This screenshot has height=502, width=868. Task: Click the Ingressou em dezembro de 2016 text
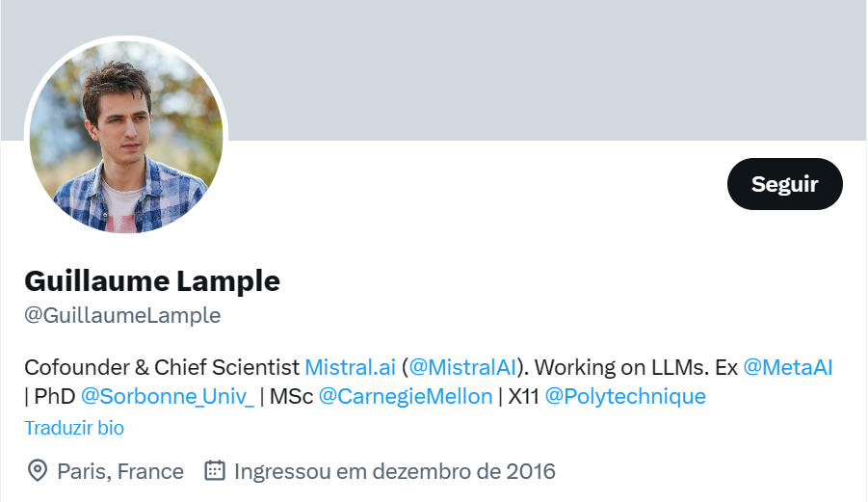(395, 471)
